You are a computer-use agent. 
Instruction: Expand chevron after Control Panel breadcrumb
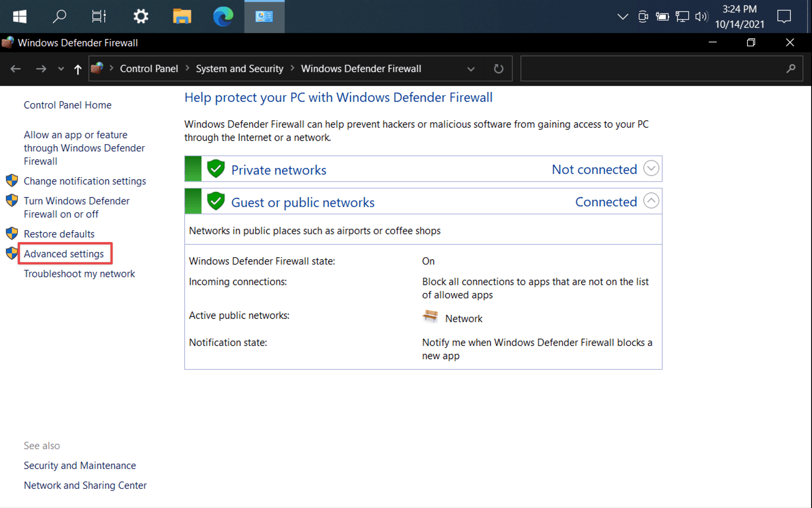tap(187, 68)
